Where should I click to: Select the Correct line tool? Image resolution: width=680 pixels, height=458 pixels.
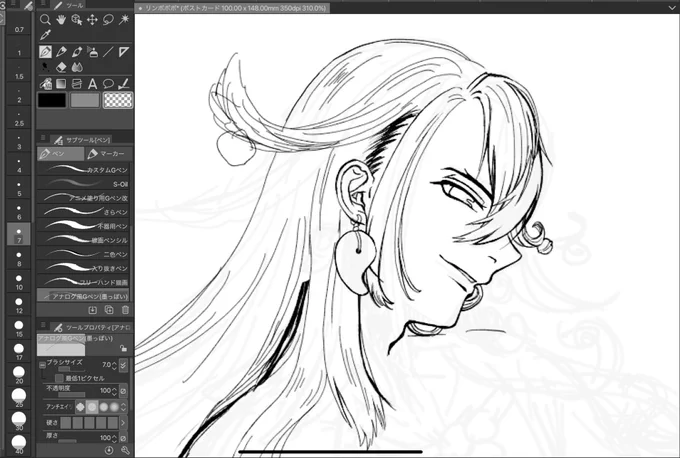(x=124, y=84)
